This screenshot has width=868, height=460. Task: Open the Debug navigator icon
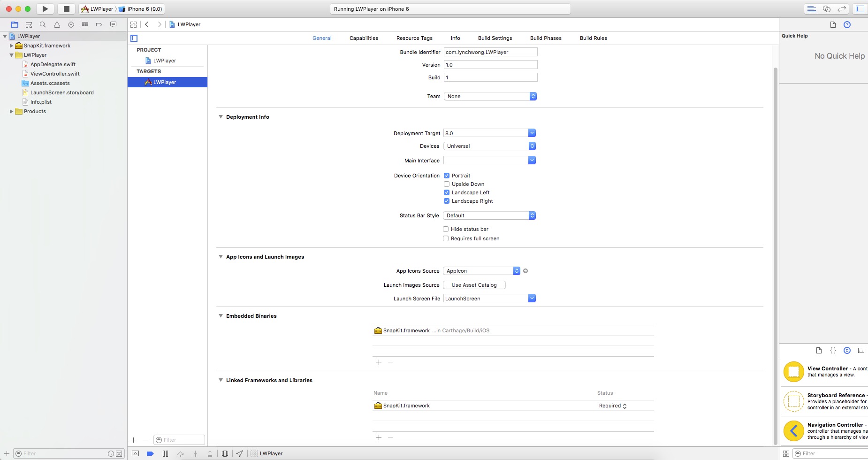tap(85, 24)
